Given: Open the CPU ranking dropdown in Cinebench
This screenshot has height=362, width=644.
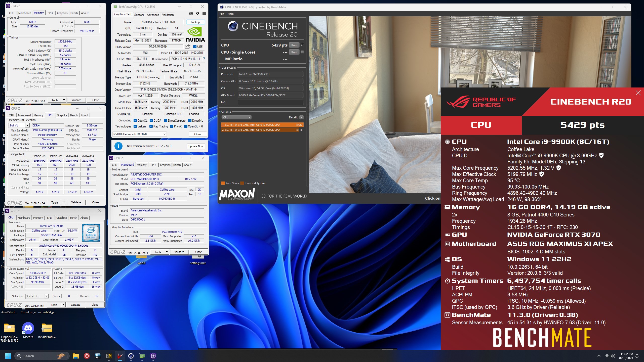Looking at the screenshot, I should pyautogui.click(x=236, y=117).
